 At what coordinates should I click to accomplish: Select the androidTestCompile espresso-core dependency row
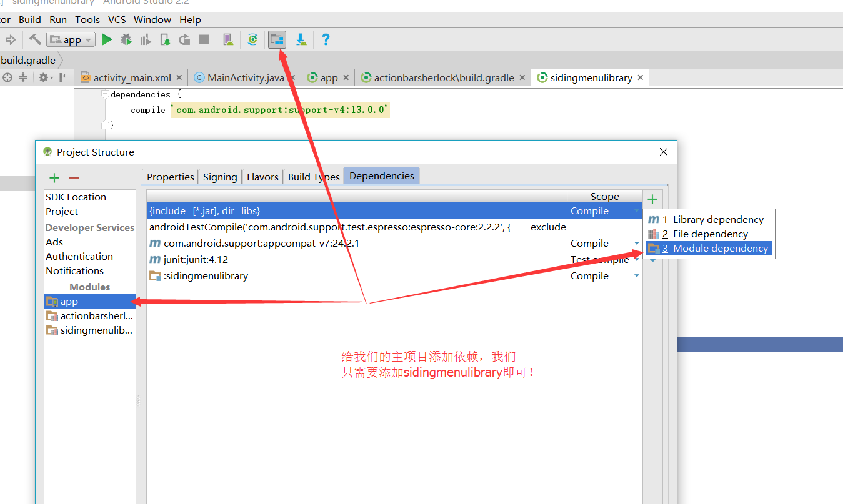click(x=394, y=227)
